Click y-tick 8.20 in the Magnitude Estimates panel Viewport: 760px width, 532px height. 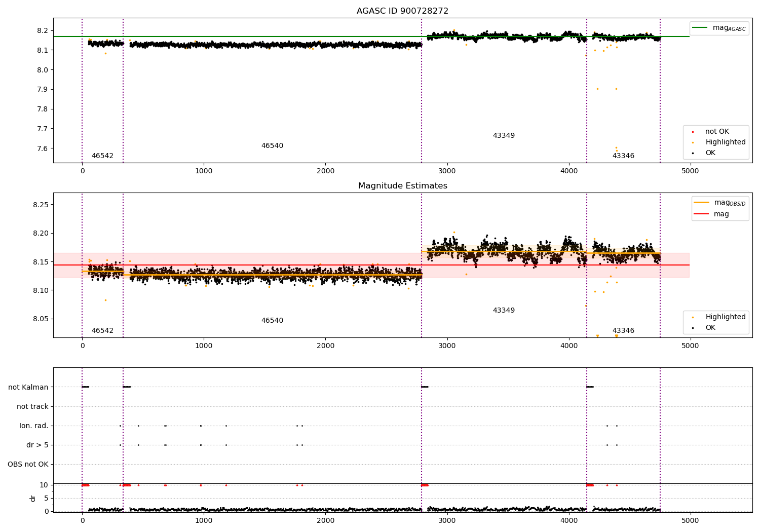point(40,234)
